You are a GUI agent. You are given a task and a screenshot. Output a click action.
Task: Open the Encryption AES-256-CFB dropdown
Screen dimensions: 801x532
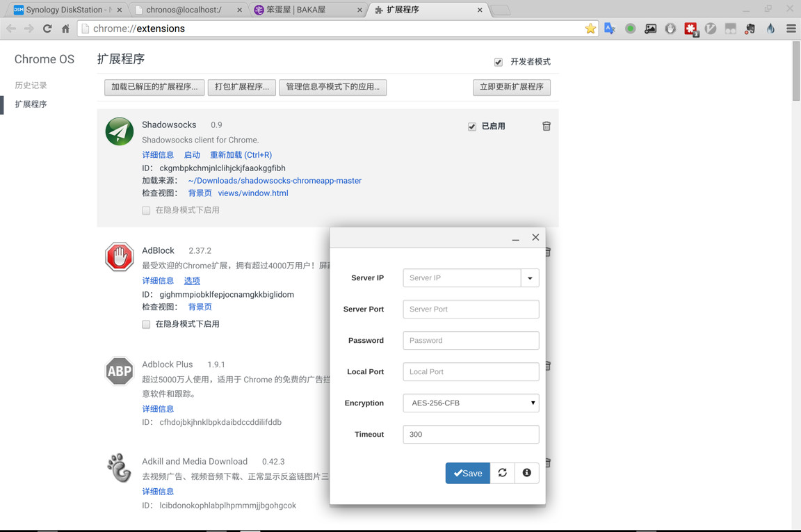point(471,403)
